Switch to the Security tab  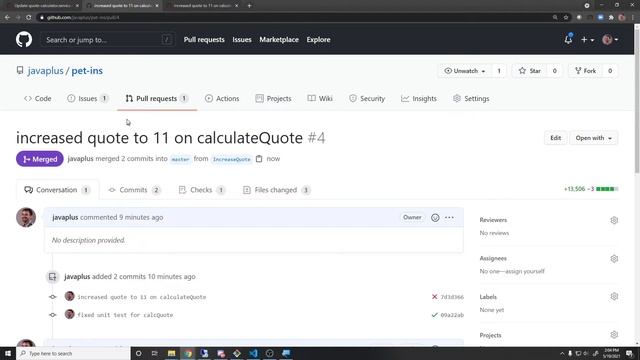(x=367, y=98)
